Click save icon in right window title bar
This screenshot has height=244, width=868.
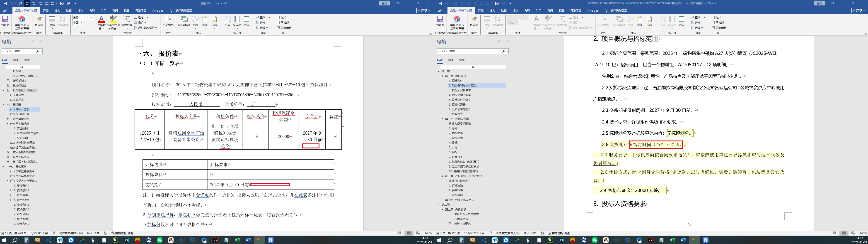point(440,3)
